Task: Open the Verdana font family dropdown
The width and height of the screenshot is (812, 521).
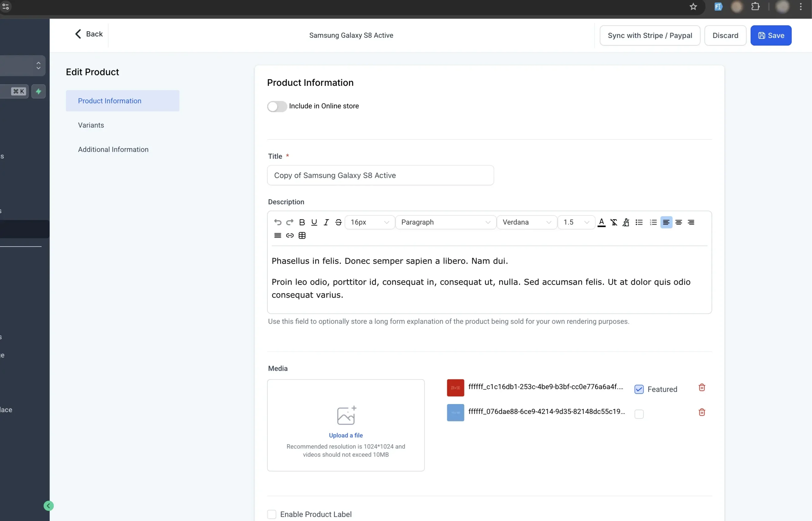Action: click(527, 222)
